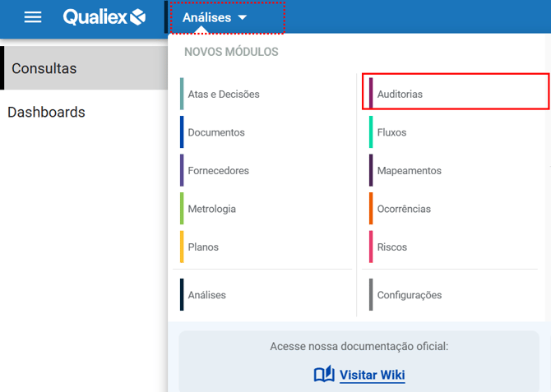This screenshot has height=392, width=551.
Task: Click the Análises header module button
Action: coord(206,17)
